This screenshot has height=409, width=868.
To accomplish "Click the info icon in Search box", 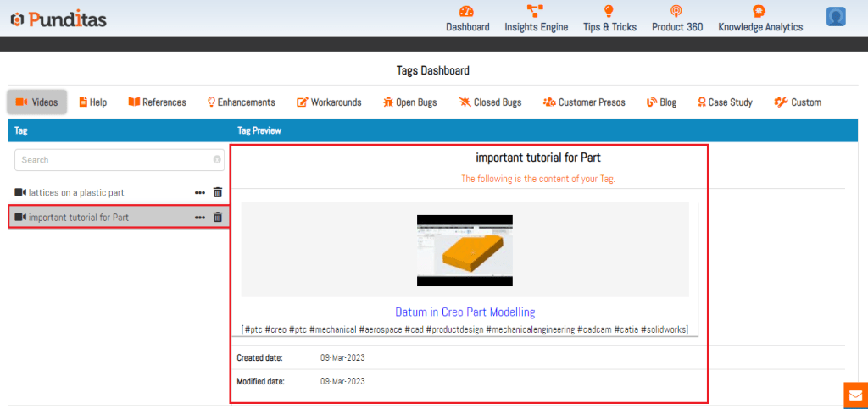I will tap(217, 159).
